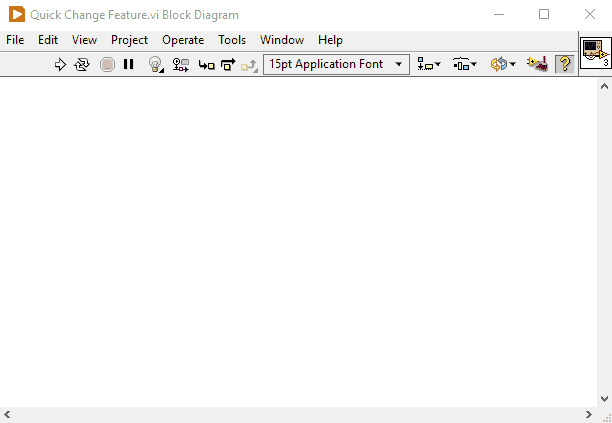Open the File menu

click(x=15, y=40)
